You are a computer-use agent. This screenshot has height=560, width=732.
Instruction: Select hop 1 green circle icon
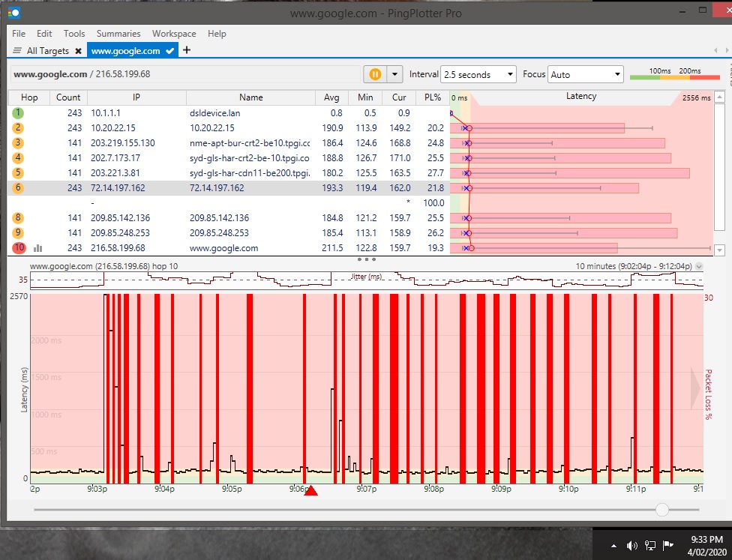(x=18, y=112)
